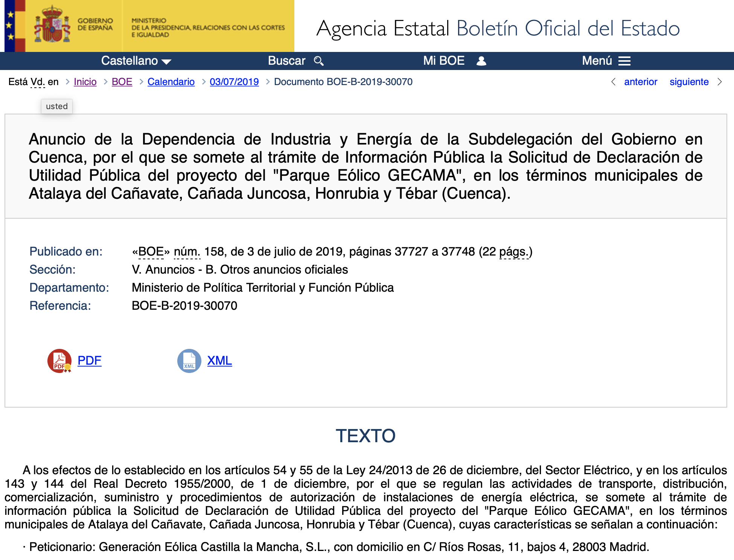Go to the anterior document link
The width and height of the screenshot is (734, 560).
coord(641,82)
